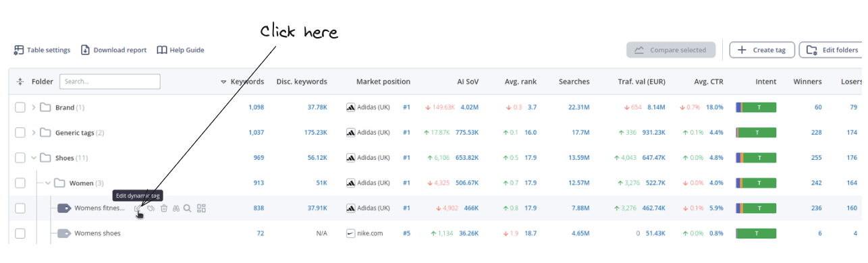Click the Create tag button

(762, 50)
